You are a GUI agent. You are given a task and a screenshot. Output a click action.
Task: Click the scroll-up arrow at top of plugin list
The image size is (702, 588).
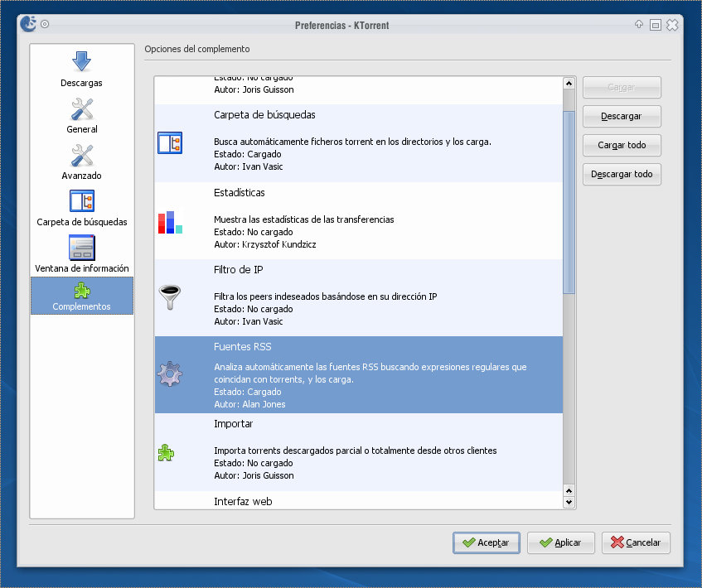[x=569, y=84]
